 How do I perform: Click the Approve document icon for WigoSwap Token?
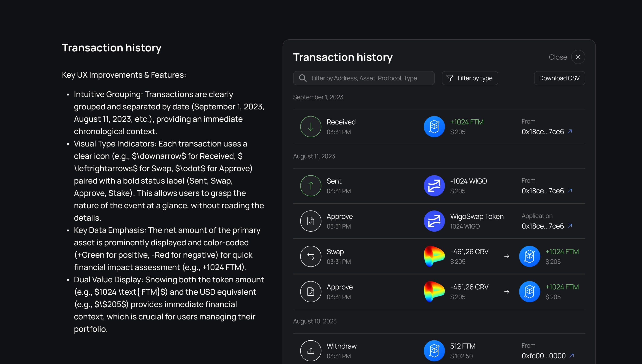310,221
